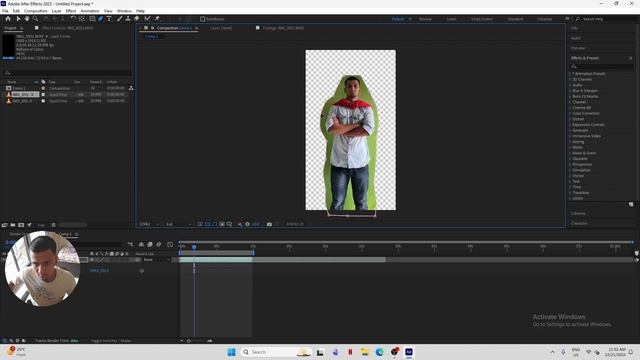The height and width of the screenshot is (360, 640).
Task: Expand the Keying effects category
Action: click(570, 142)
